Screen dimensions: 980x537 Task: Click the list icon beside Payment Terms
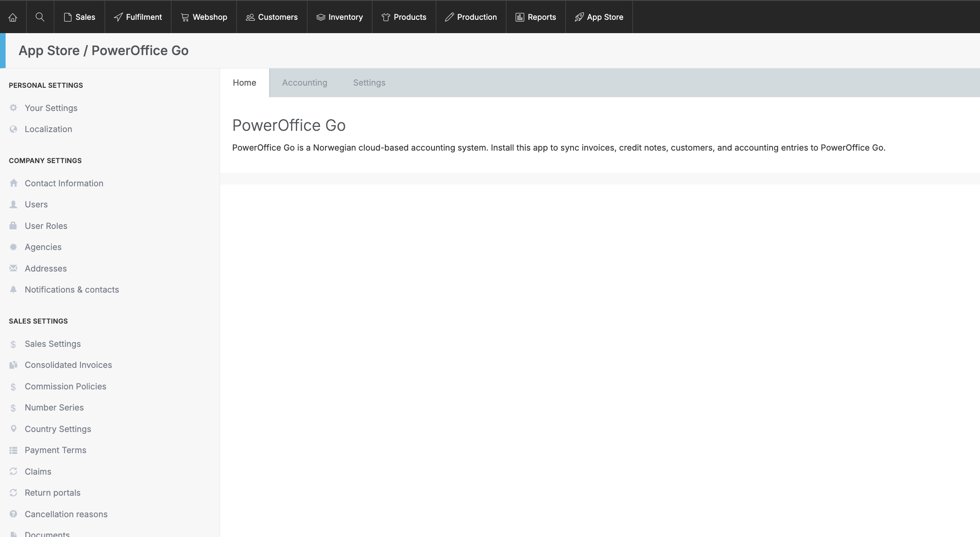pos(13,450)
